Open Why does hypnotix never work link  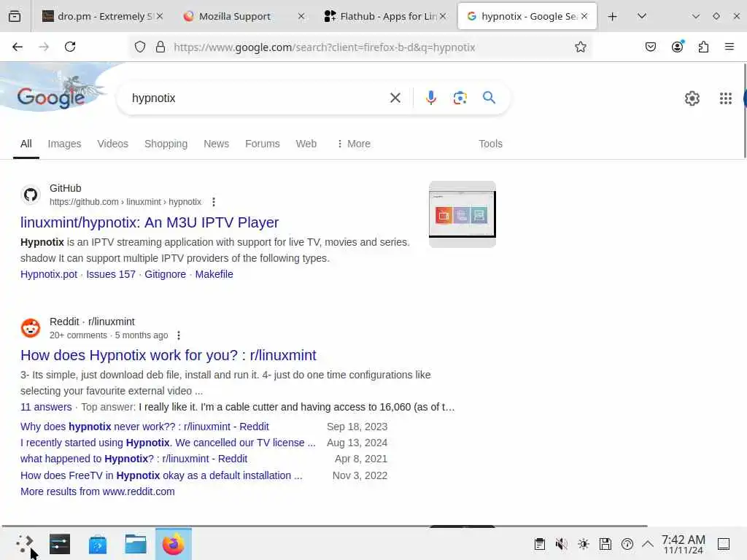pos(144,427)
